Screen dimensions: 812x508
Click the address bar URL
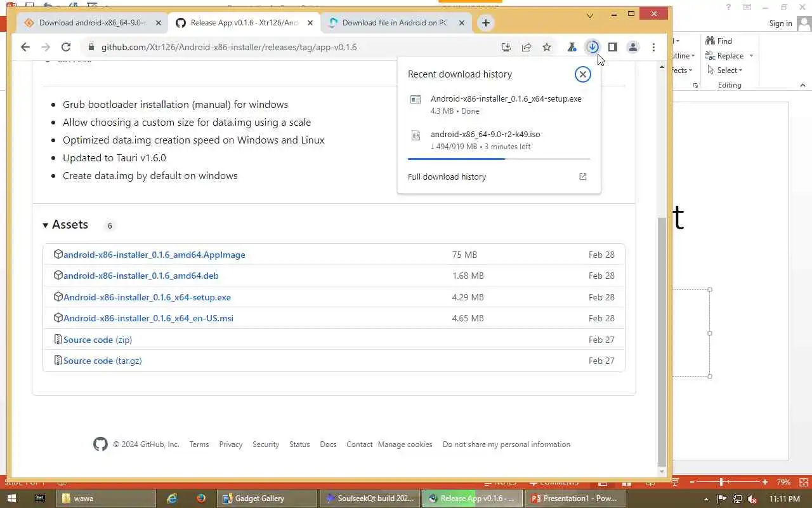point(229,47)
